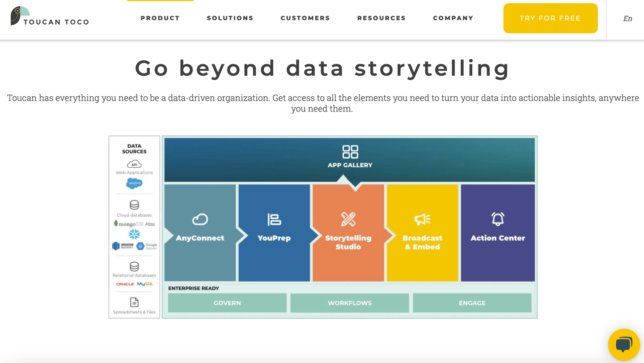This screenshot has width=644, height=363.
Task: Click the Try For Free button
Action: pos(551,18)
